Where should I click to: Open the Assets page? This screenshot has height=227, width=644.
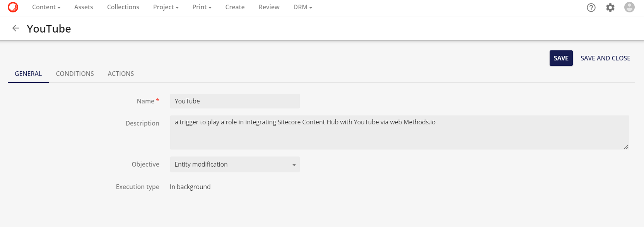coord(84,7)
